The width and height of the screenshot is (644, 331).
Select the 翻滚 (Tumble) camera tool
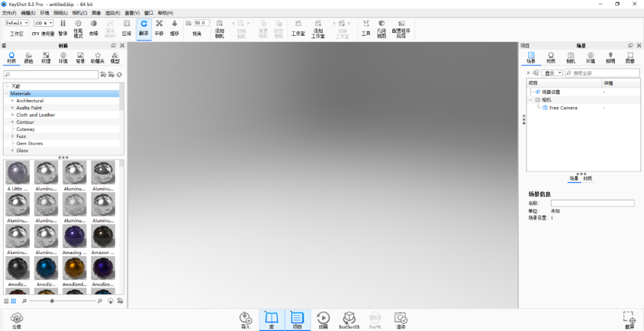click(x=144, y=27)
